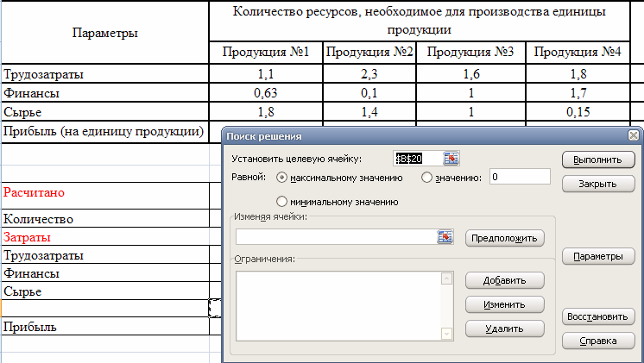Image resolution: width=644 pixels, height=363 pixels.
Task: Click Добавить to add a constraint
Action: click(x=504, y=280)
